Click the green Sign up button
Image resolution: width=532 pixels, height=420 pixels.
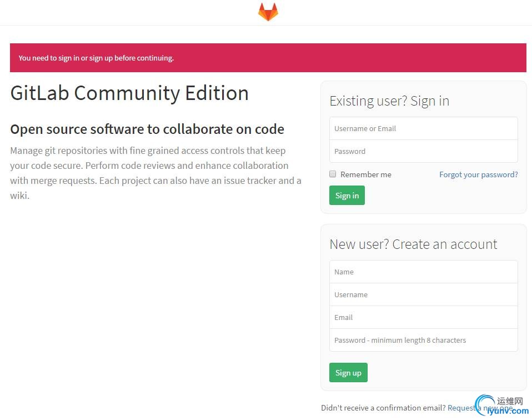pyautogui.click(x=348, y=372)
